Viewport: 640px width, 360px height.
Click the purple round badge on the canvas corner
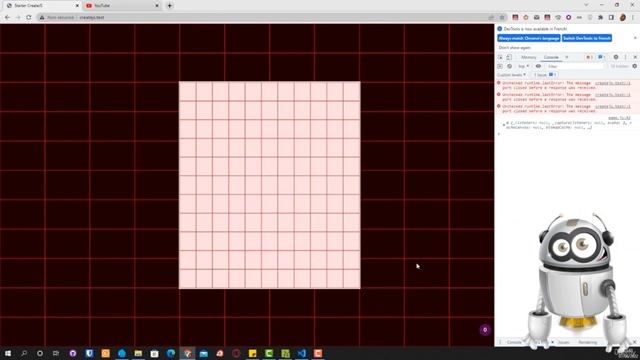click(485, 330)
